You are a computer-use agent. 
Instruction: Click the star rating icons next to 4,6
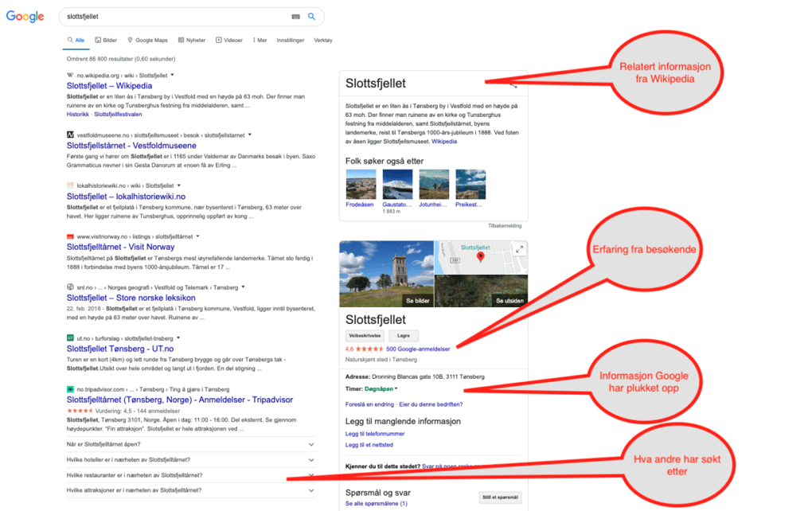click(x=369, y=349)
